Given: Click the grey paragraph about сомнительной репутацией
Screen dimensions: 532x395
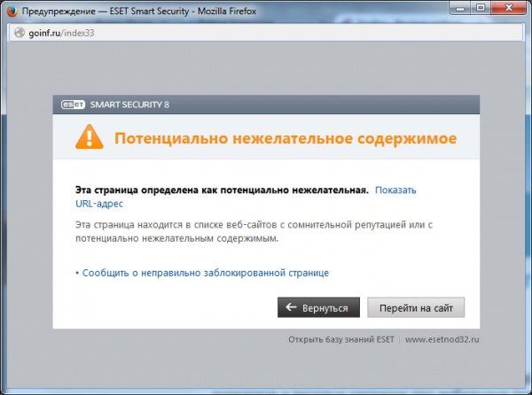Looking at the screenshot, I should point(254,231).
